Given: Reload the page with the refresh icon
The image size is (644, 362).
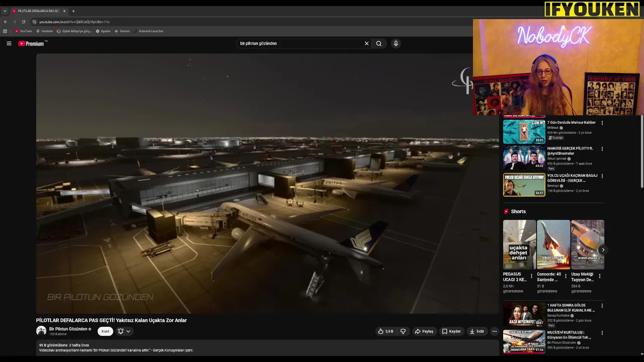Looking at the screenshot, I should coord(23,22).
